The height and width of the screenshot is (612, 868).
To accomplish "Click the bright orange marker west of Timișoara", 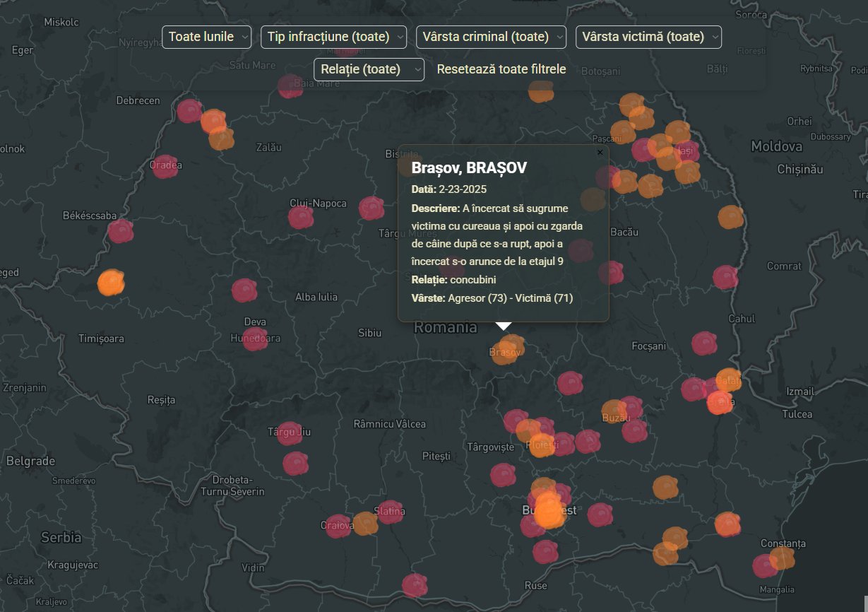I will point(111,283).
